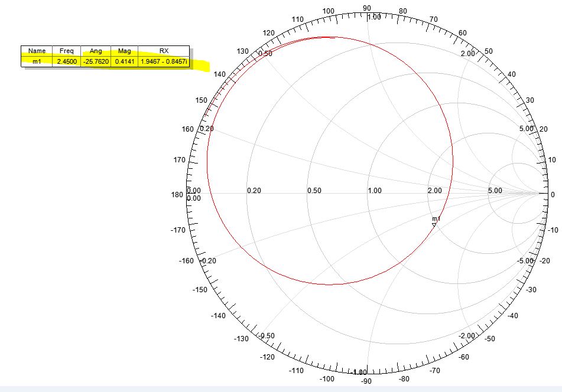This screenshot has width=562, height=392.
Task: Click the -140 degree angle label
Action: pyautogui.click(x=218, y=315)
